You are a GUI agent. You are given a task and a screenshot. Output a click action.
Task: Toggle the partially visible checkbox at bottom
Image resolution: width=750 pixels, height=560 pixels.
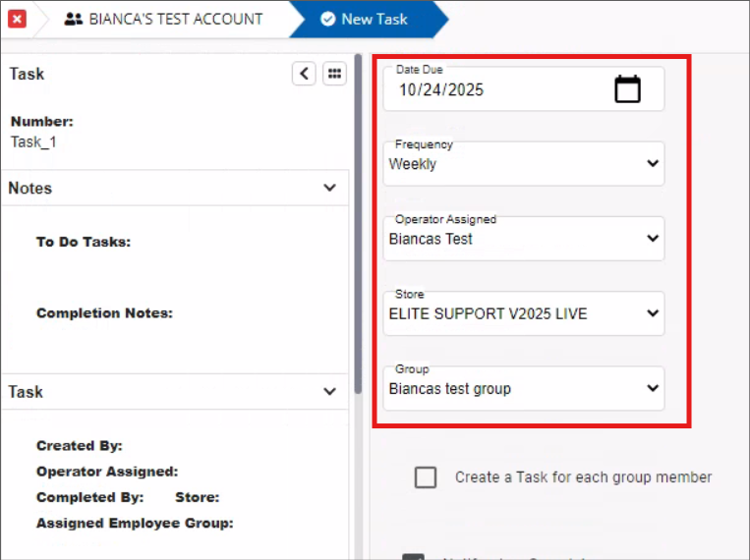click(414, 556)
